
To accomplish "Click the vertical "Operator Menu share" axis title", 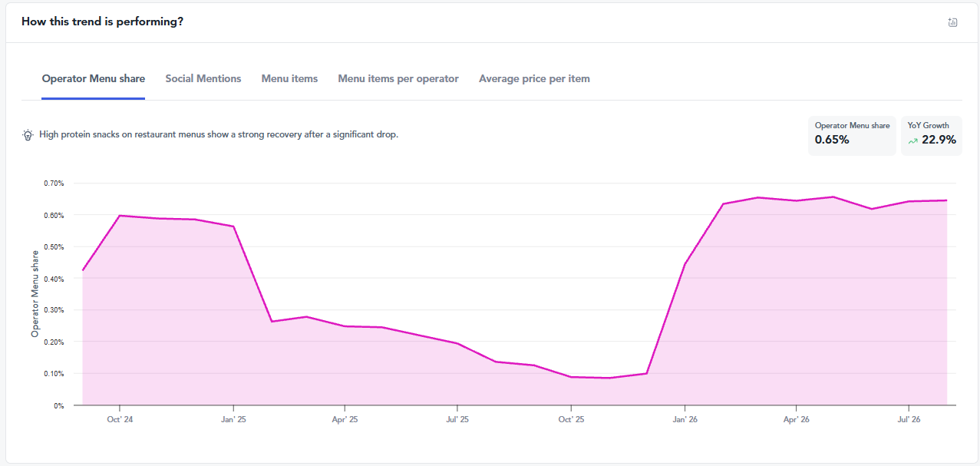I will click(x=35, y=294).
